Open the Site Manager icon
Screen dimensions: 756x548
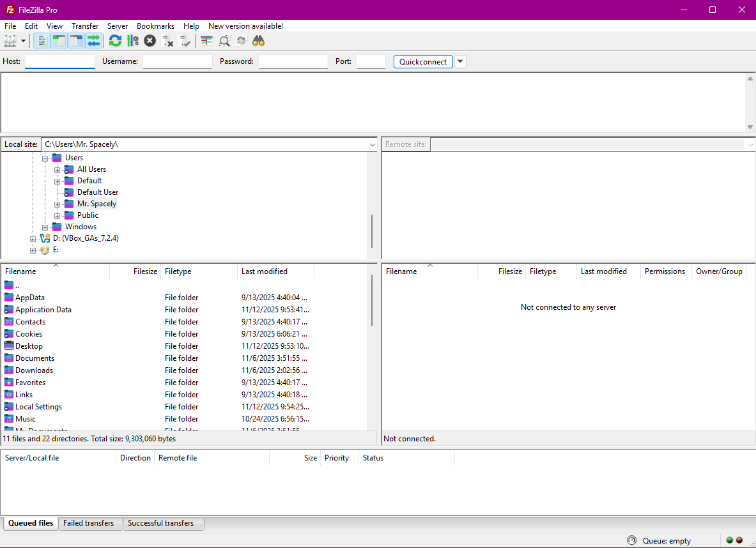coord(10,41)
